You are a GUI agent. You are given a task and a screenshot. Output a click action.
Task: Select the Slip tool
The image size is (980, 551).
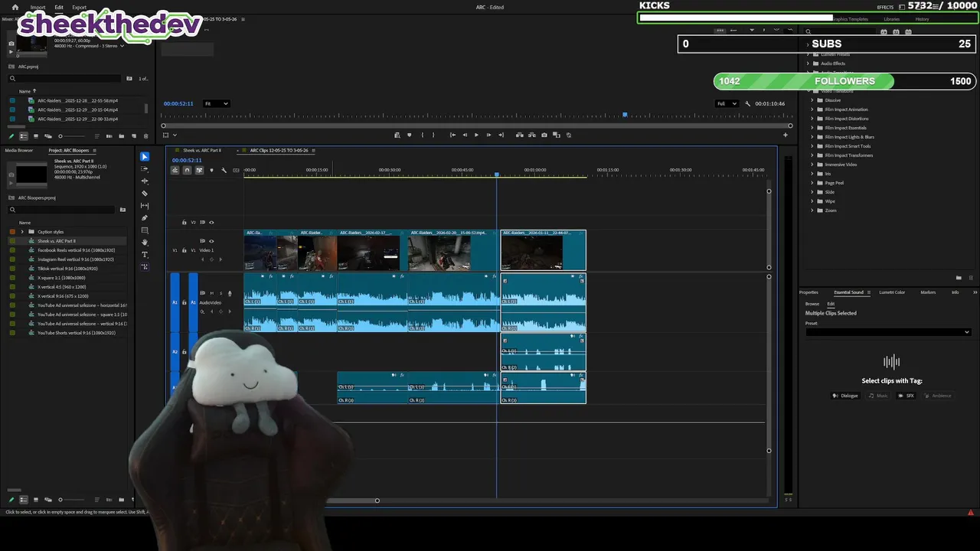click(x=145, y=206)
